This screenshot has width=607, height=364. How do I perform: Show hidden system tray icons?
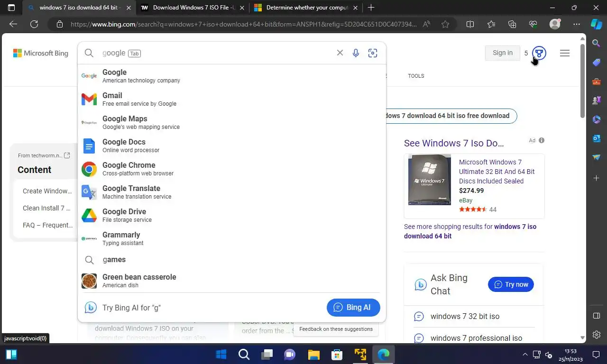[x=525, y=355]
